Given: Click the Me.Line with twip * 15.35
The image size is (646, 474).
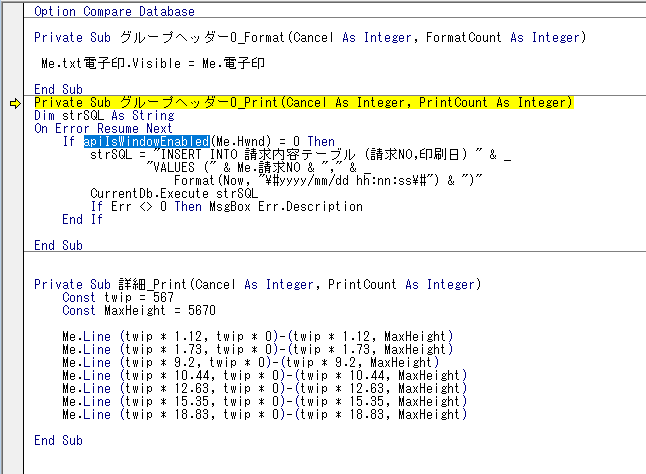Looking at the screenshot, I should coord(264,402).
